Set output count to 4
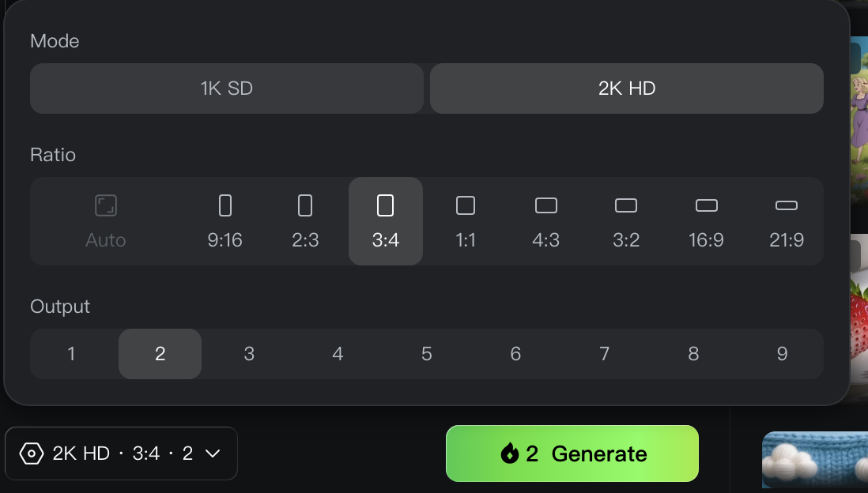This screenshot has width=868, height=493. (x=338, y=354)
